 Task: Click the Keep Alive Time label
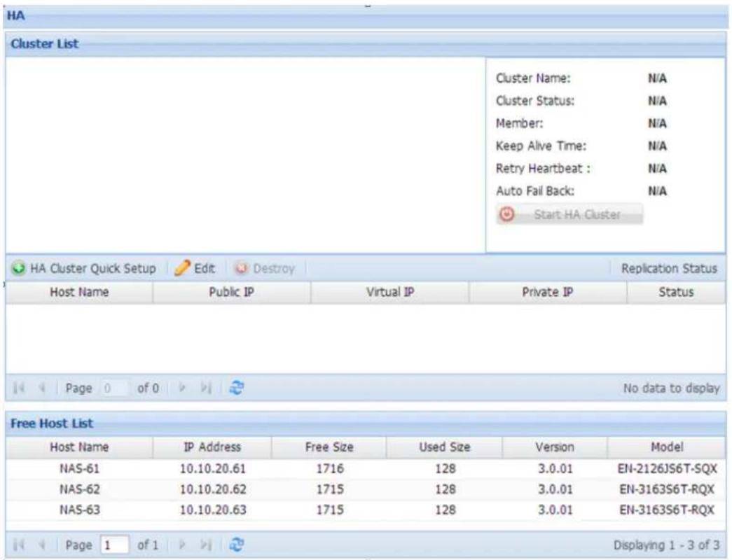click(x=541, y=146)
